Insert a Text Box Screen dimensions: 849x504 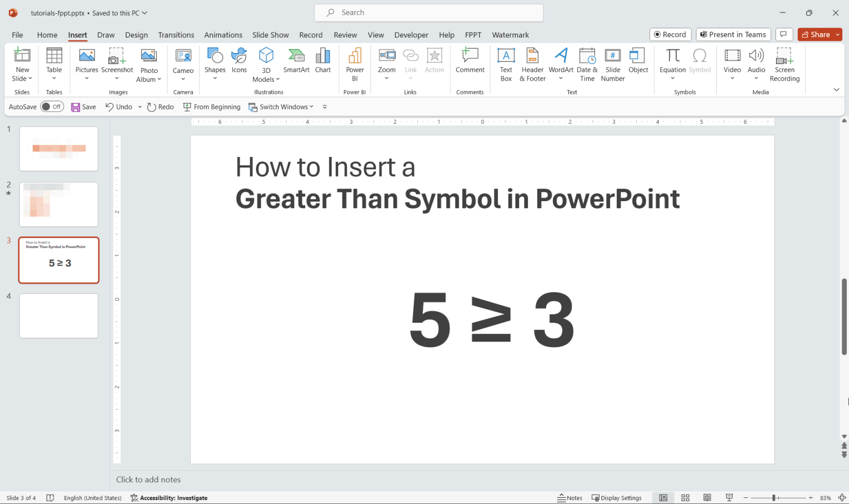coord(506,64)
